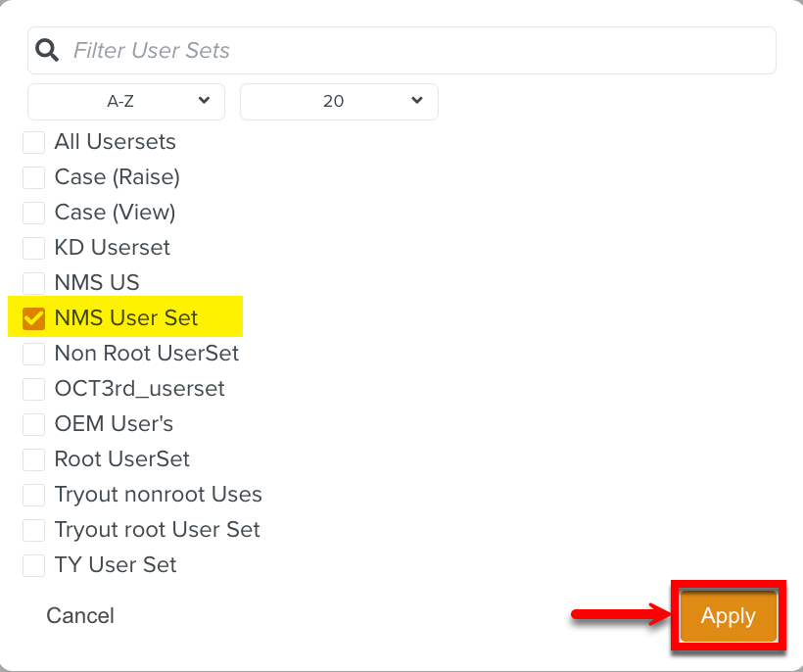The width and height of the screenshot is (803, 672).
Task: Open the 20 page size dropdown
Action: (x=339, y=101)
